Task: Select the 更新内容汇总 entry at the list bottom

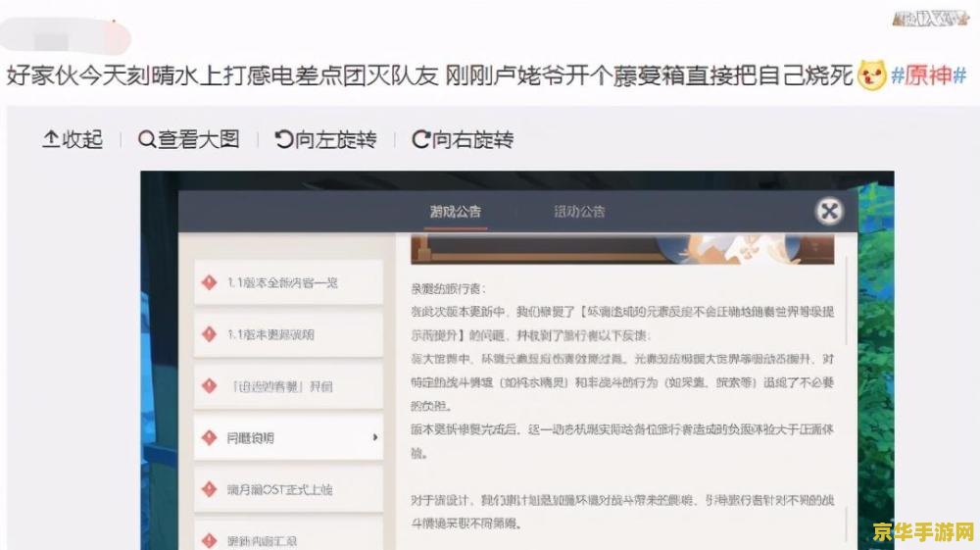Action: 288,534
